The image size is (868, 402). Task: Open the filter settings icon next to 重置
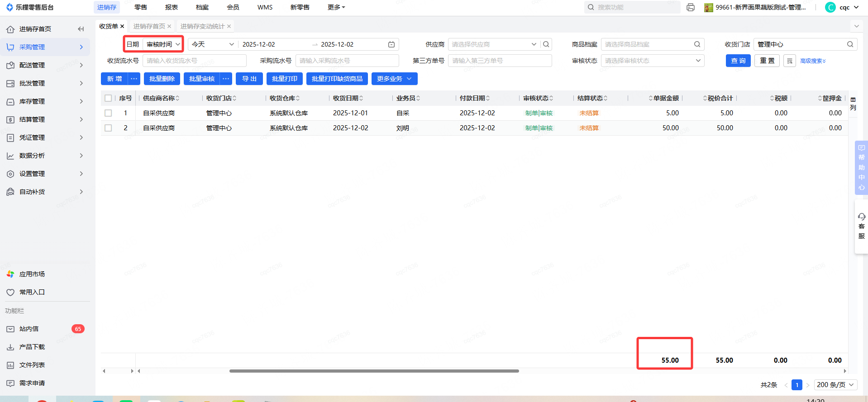pyautogui.click(x=790, y=61)
